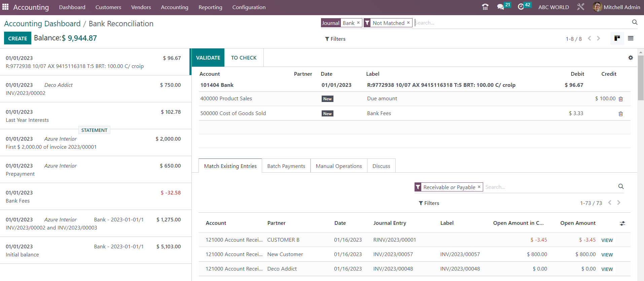Image resolution: width=644 pixels, height=281 pixels.
Task: Switch to kanban view
Action: 617,39
